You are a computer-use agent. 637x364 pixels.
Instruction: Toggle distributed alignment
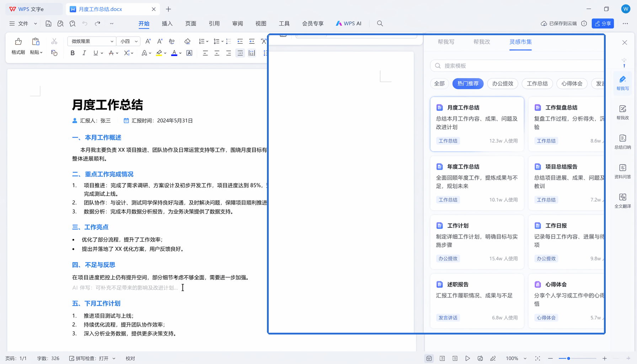[x=252, y=53]
